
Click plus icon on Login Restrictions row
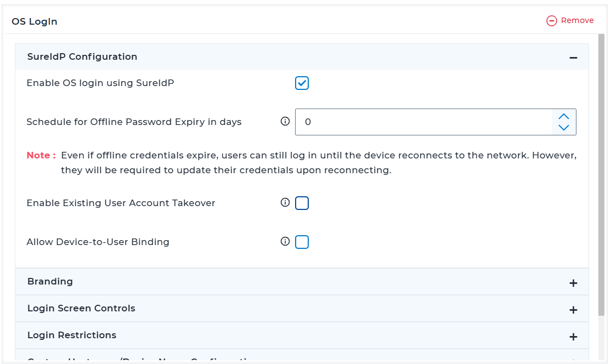[573, 337]
